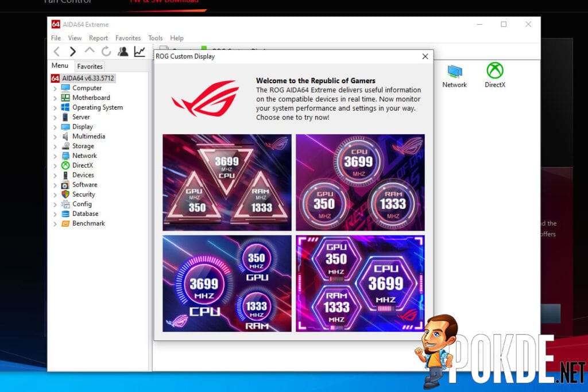Click the Storage icon in the tree
This screenshot has height=392, width=588.
[x=65, y=146]
